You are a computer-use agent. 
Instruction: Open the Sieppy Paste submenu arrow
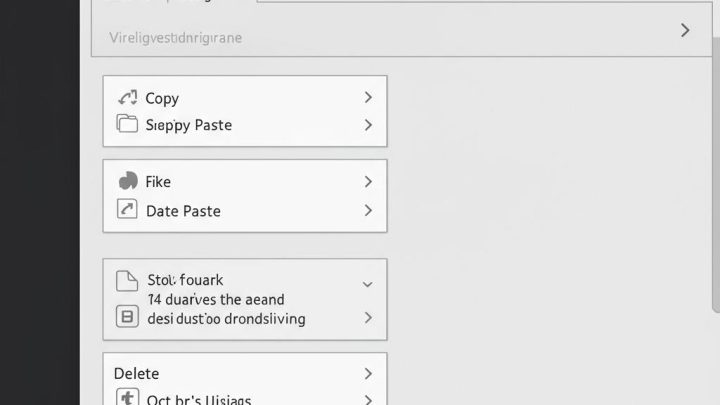coord(368,125)
